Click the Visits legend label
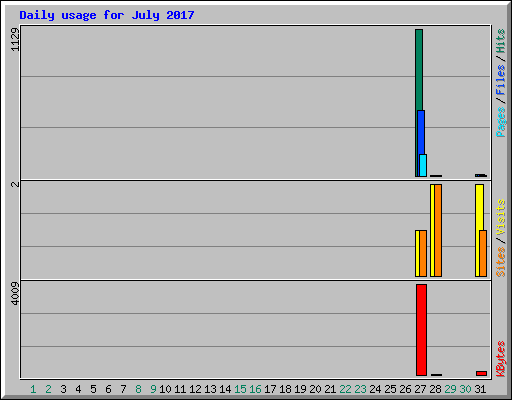Screen dimensions: 512x400 point(500,217)
